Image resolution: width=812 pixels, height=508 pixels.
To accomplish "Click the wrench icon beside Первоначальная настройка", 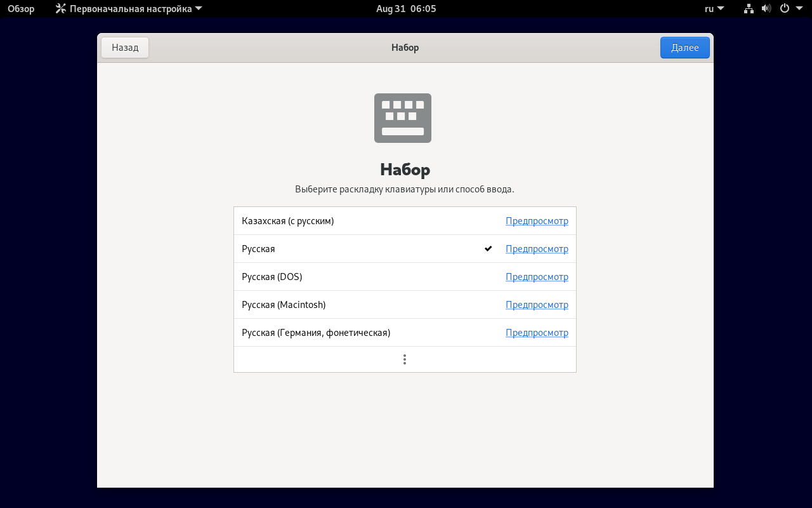I will pos(61,9).
